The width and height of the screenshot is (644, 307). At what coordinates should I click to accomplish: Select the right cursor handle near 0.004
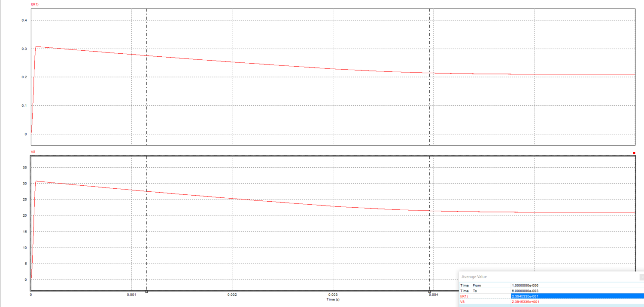coord(429,292)
